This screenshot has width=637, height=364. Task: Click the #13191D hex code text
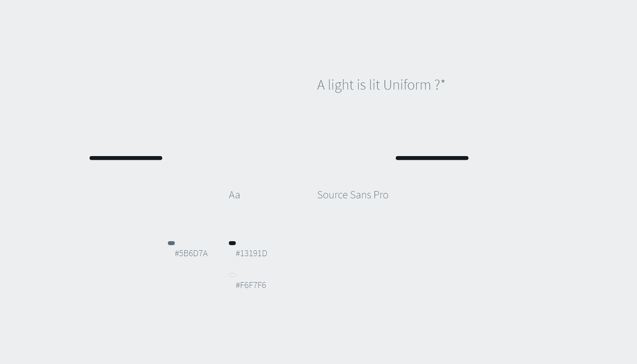[251, 253]
